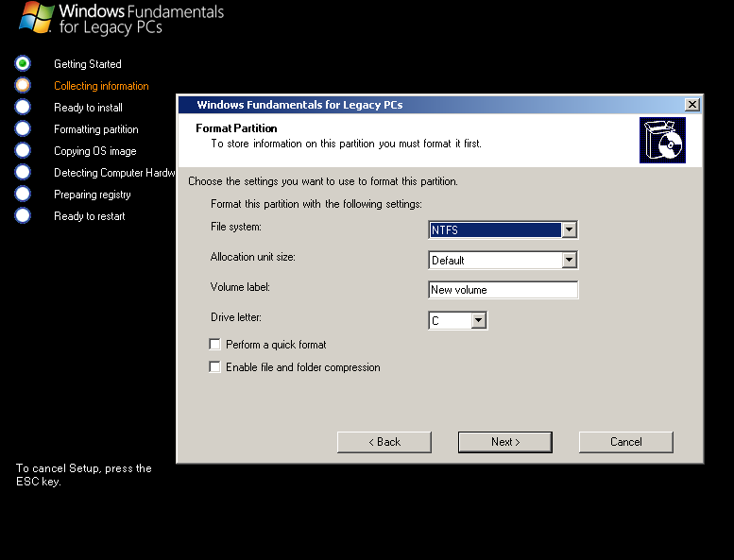Enable file and folder compression checkbox
Viewport: 734px width, 560px height.
[x=214, y=366]
